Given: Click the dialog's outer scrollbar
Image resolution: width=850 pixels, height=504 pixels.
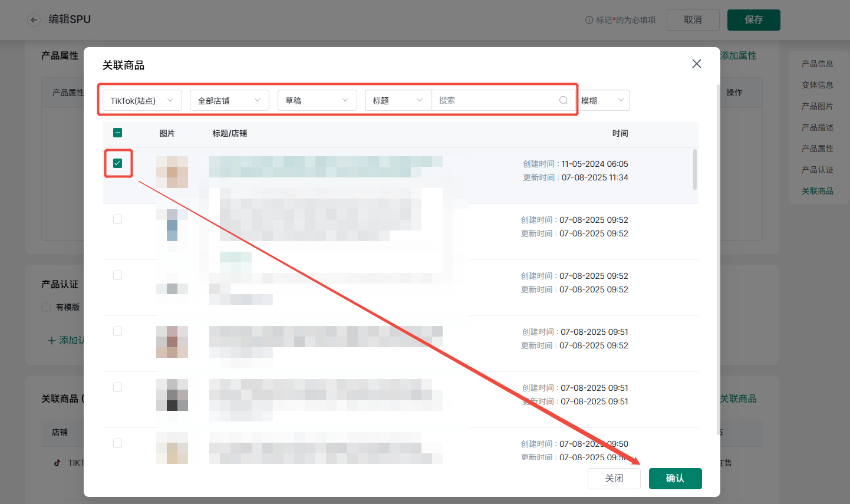Looking at the screenshot, I should [718, 259].
